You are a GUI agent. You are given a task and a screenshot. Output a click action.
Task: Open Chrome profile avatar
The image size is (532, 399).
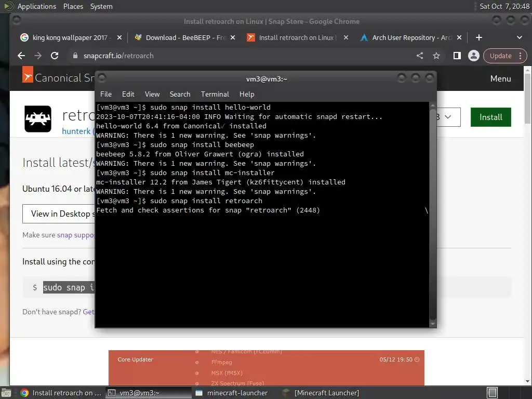474,56
